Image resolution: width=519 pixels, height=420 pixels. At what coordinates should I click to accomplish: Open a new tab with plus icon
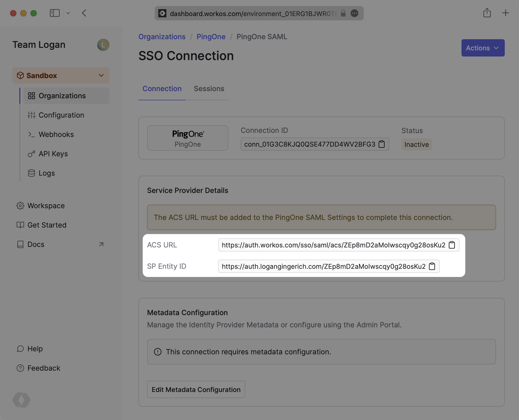click(x=505, y=13)
